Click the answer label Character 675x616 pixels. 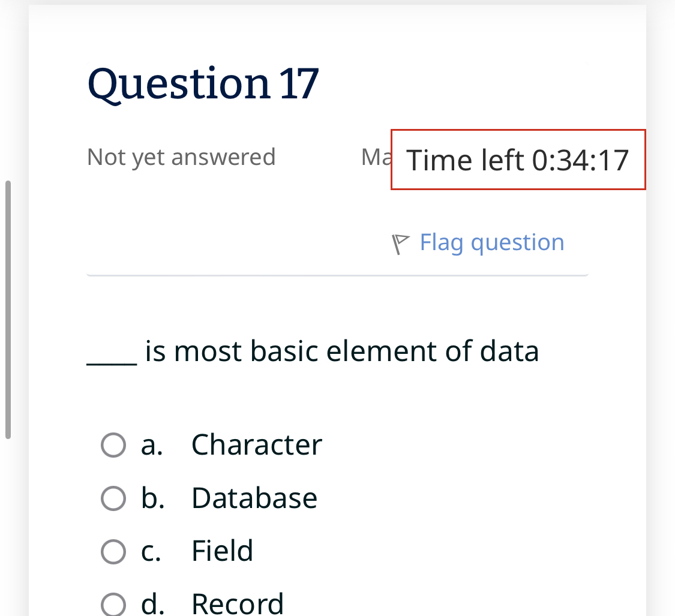point(256,444)
